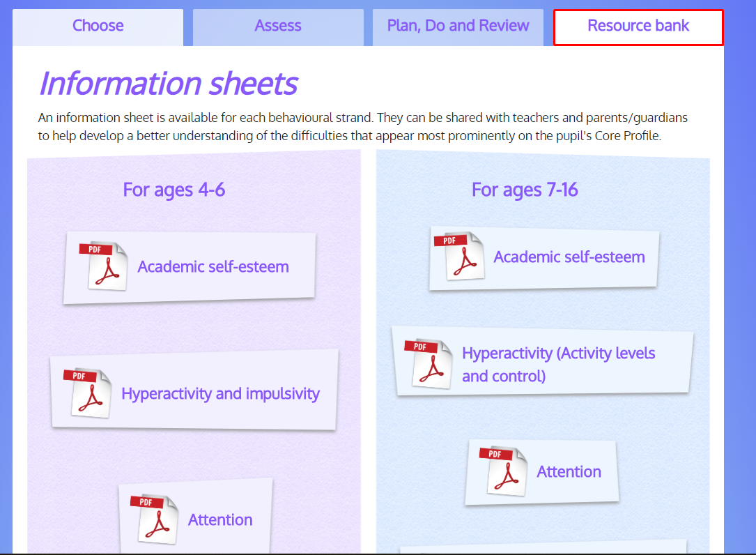This screenshot has width=756, height=555.
Task: Open the Hyperactivity and impulsivity information sheet
Action: point(220,394)
